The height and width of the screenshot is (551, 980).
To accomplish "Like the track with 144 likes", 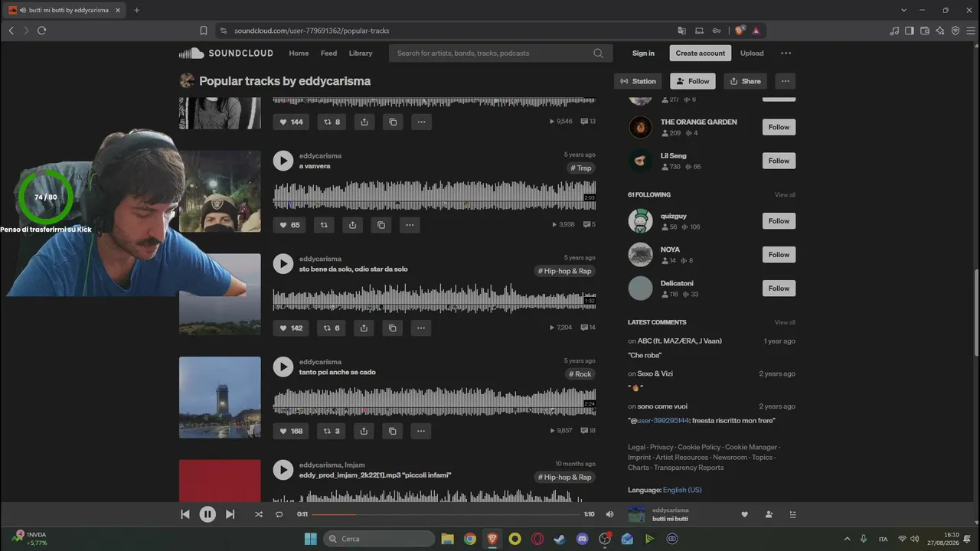I will point(291,122).
